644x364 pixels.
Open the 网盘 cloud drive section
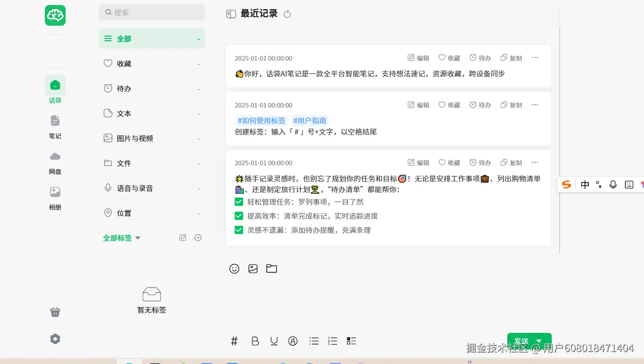coord(55,162)
